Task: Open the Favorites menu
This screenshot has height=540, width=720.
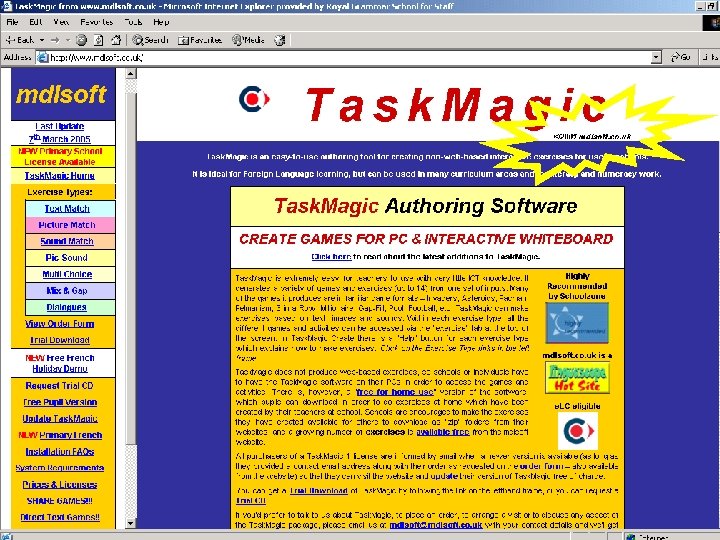Action: click(96, 22)
